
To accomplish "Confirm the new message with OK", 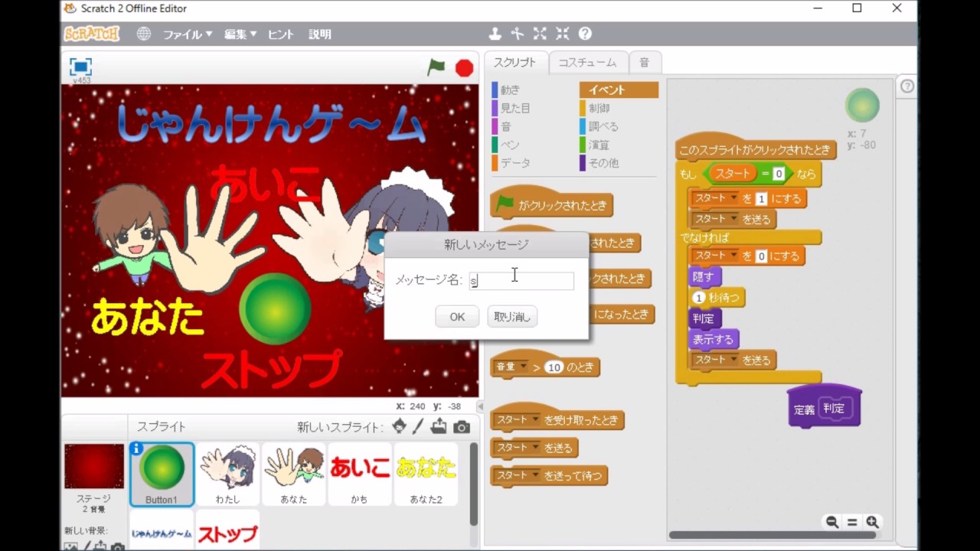I will [x=457, y=317].
